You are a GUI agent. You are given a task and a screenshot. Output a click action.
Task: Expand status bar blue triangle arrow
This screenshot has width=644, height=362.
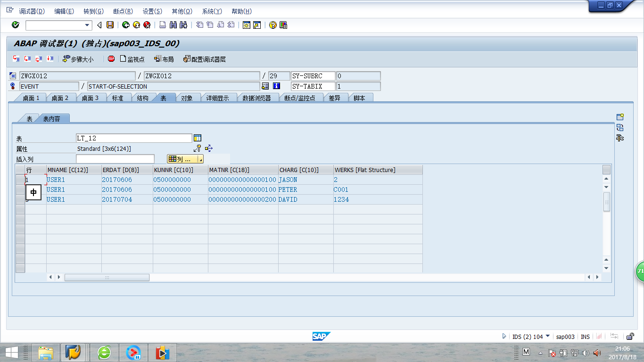[x=504, y=337]
